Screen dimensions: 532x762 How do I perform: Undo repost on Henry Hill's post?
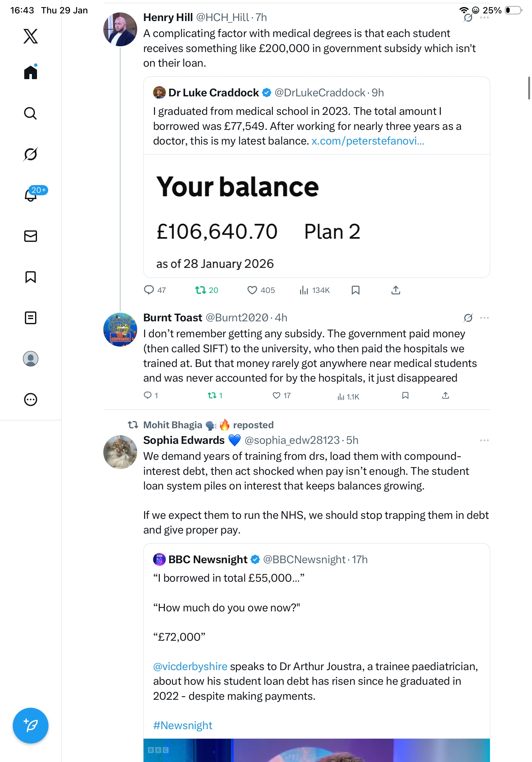(200, 290)
